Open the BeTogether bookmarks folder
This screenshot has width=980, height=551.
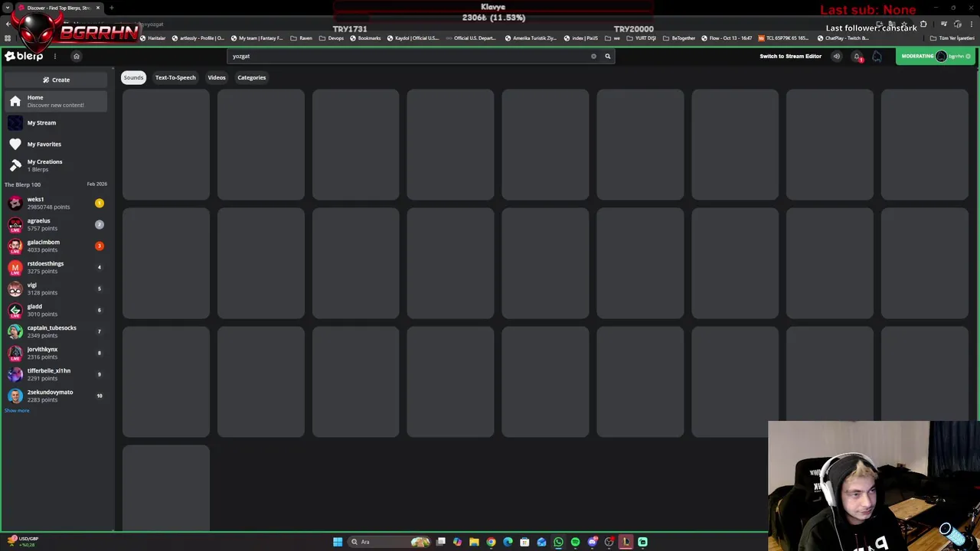coord(680,38)
